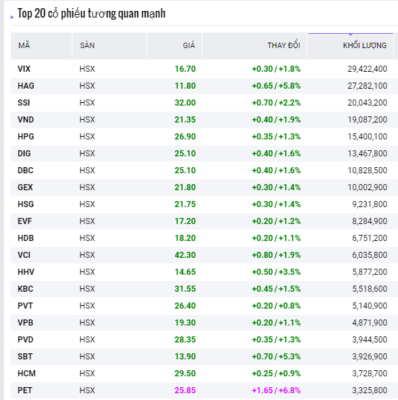This screenshot has width=398, height=400.
Task: Open the HPG stock link
Action: (26, 137)
